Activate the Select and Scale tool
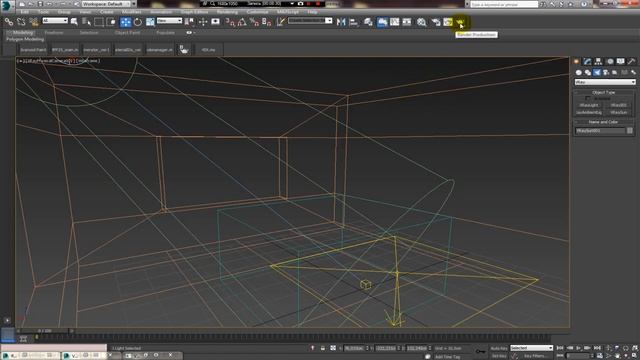This screenshot has width=640, height=360. [x=150, y=22]
